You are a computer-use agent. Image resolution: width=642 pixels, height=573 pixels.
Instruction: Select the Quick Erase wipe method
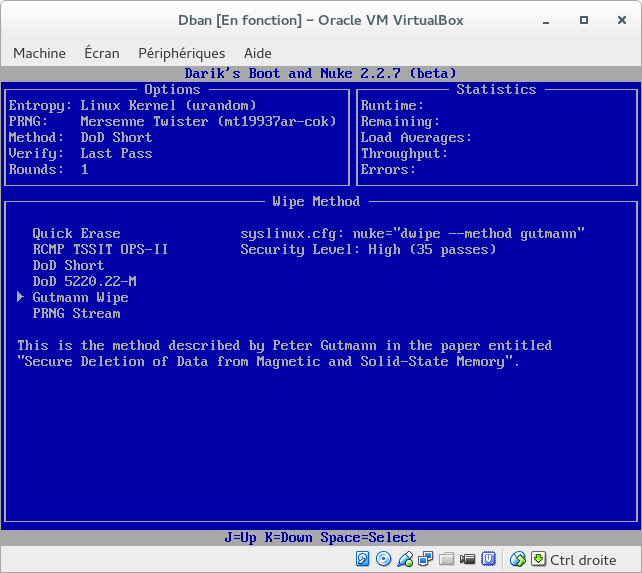76,233
